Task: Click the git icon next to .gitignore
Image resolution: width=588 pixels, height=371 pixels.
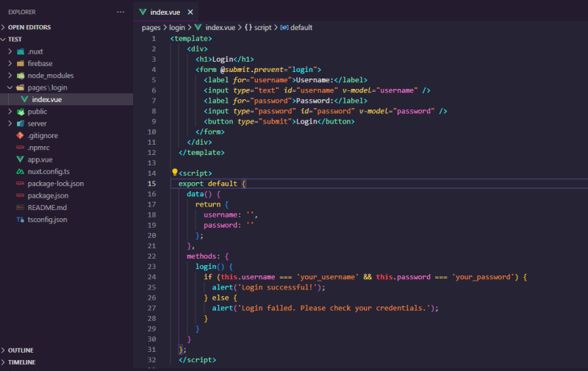Action: (x=21, y=135)
